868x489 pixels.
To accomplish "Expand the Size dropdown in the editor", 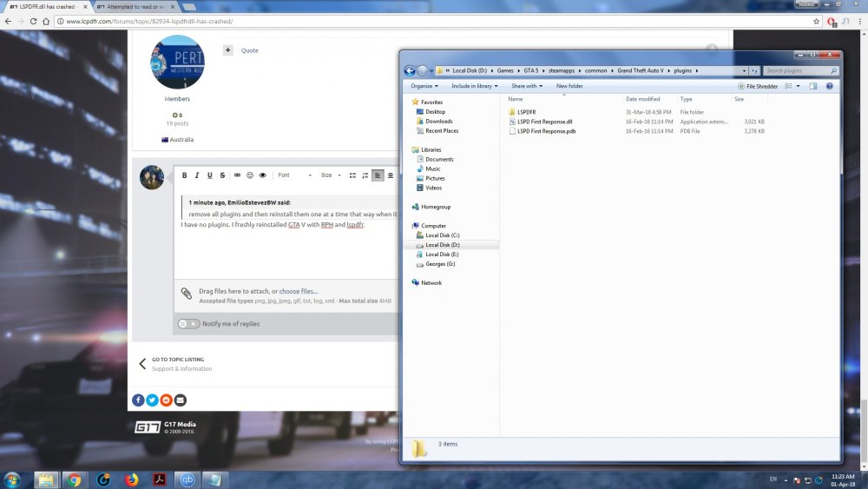I will [x=330, y=175].
